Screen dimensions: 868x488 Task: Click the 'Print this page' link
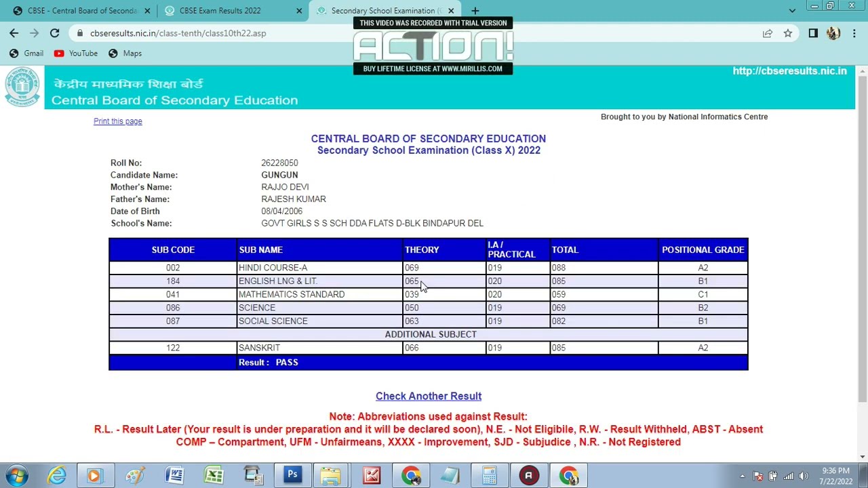(118, 121)
